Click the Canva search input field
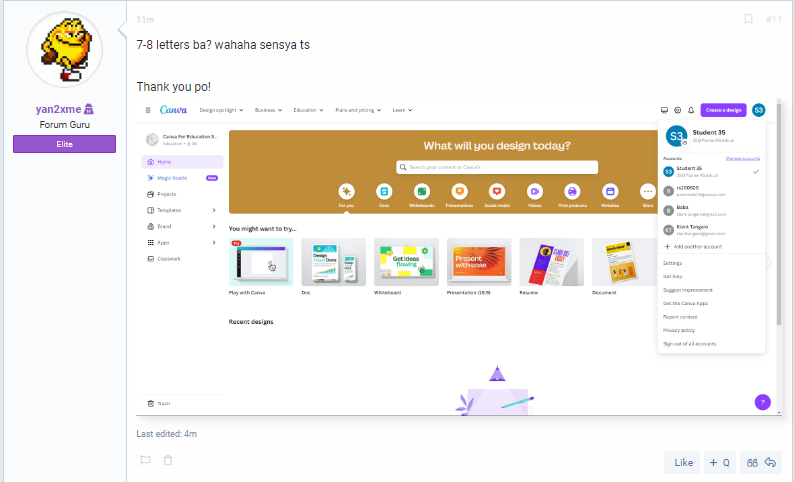The height and width of the screenshot is (482, 794). click(x=497, y=167)
